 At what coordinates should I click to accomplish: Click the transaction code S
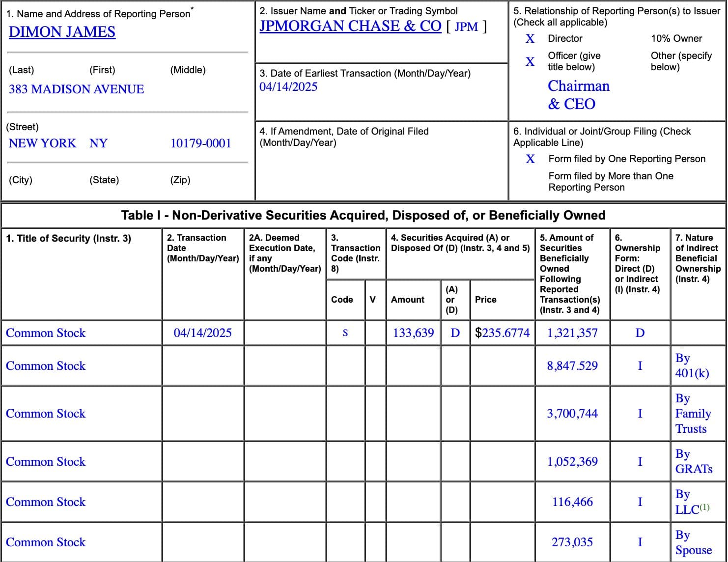345,333
